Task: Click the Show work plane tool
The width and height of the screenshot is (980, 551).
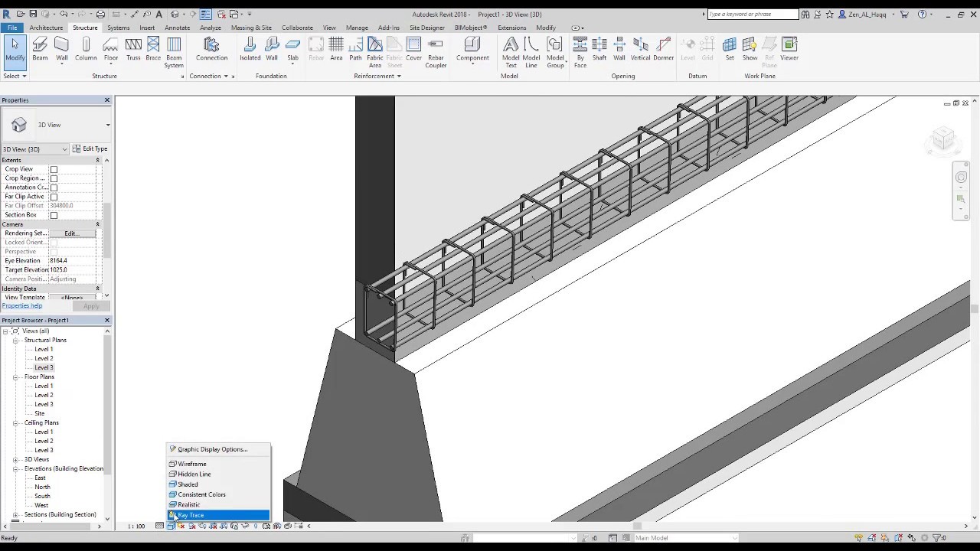Action: coord(750,50)
